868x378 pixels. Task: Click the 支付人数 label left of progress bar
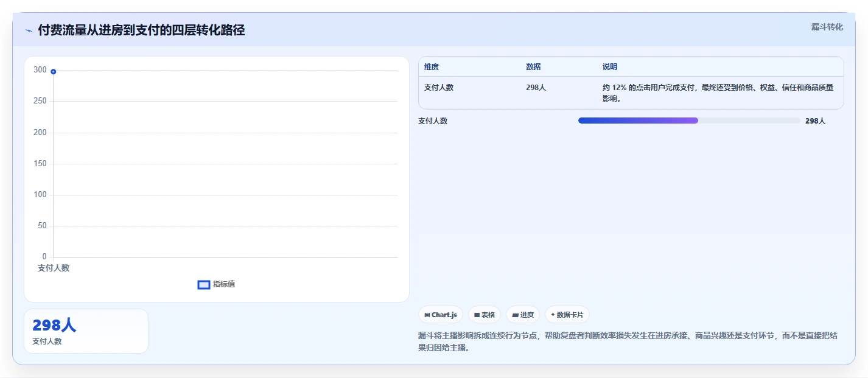(433, 121)
